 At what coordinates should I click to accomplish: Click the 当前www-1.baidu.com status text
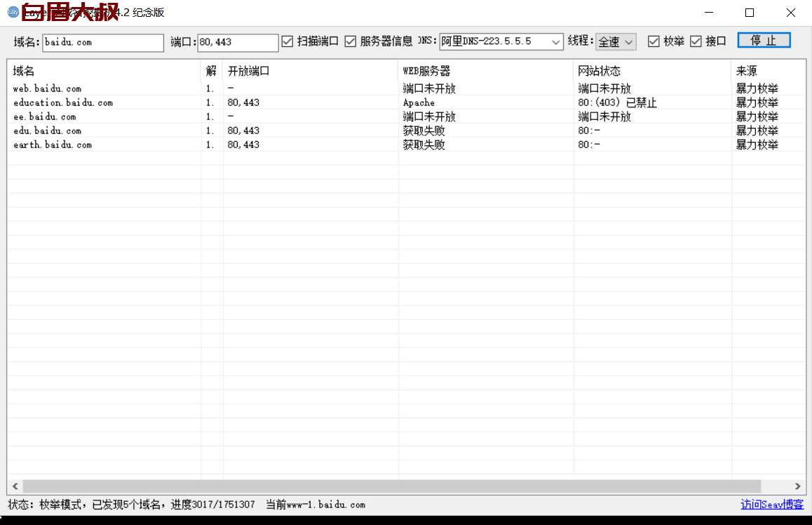click(316, 504)
